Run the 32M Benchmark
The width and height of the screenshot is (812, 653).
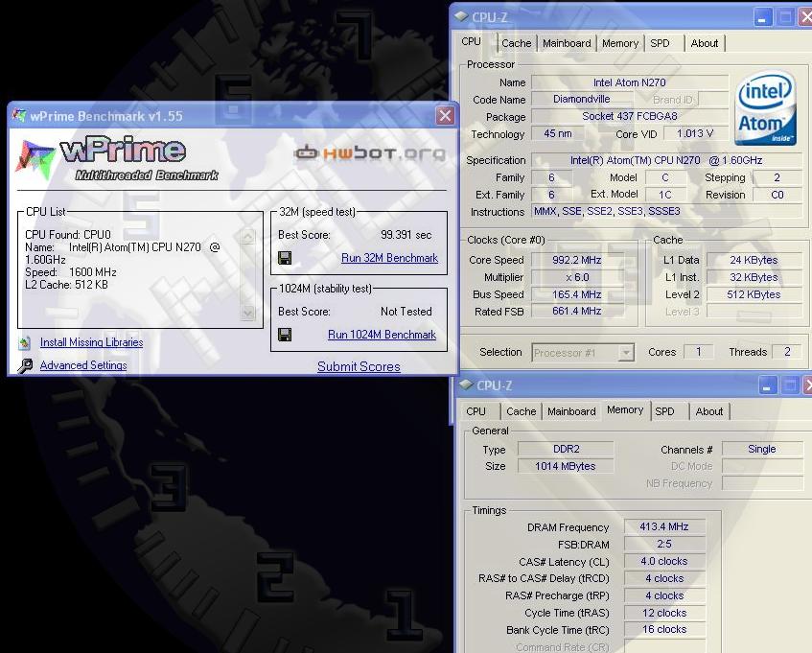click(389, 258)
